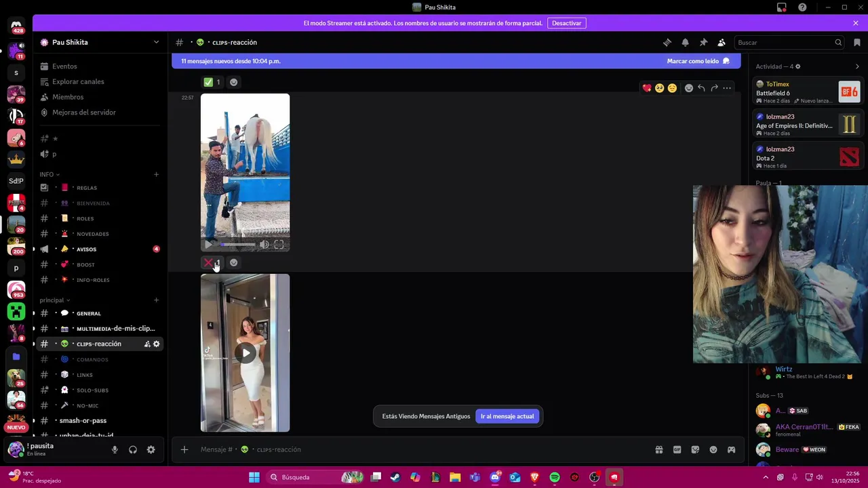Click the Buscar search field
868x488 pixels.
[789, 42]
